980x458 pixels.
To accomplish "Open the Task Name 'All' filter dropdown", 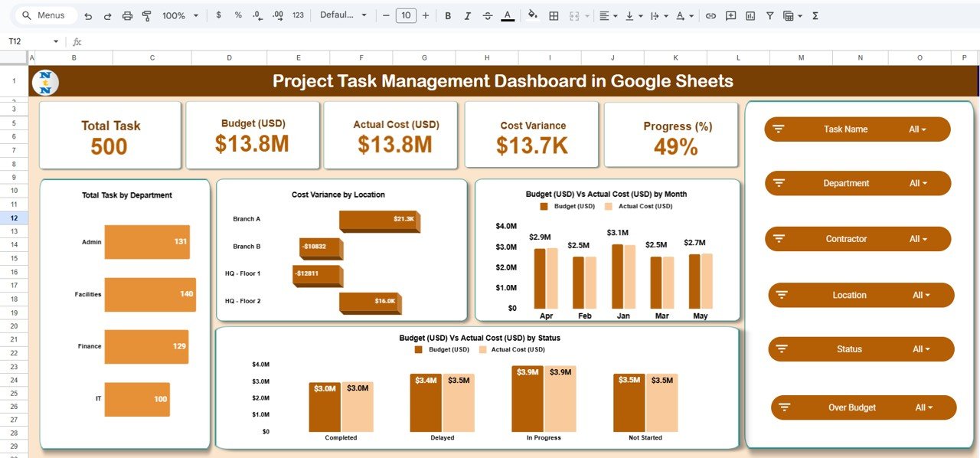I will tap(920, 129).
